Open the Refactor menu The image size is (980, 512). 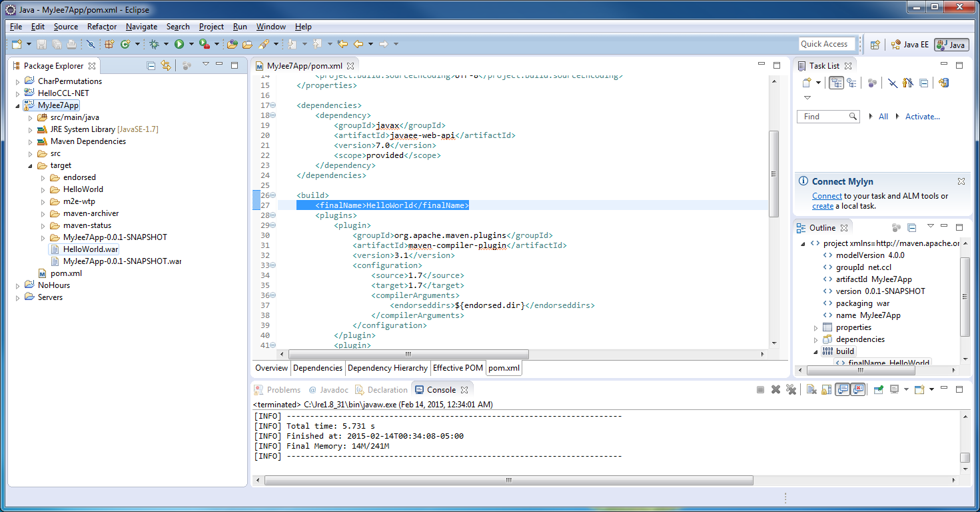point(101,27)
